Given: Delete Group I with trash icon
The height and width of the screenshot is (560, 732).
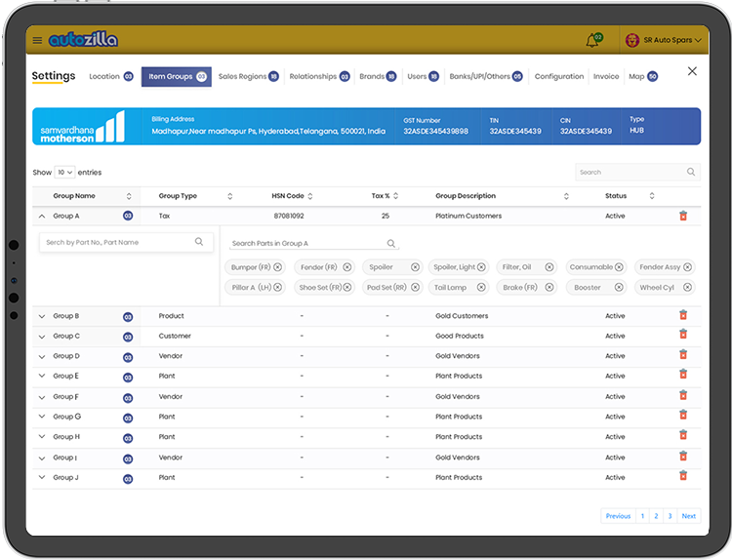Looking at the screenshot, I should [683, 456].
